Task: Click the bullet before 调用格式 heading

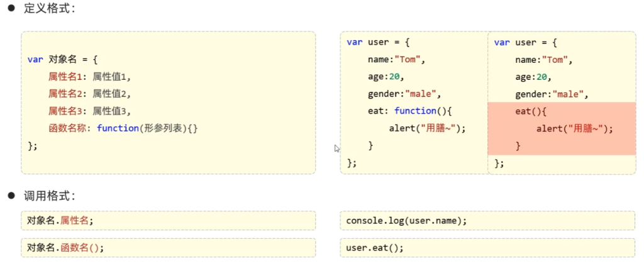Action: [x=11, y=196]
